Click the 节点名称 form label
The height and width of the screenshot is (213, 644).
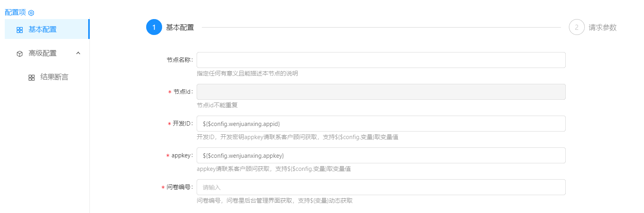[179, 60]
